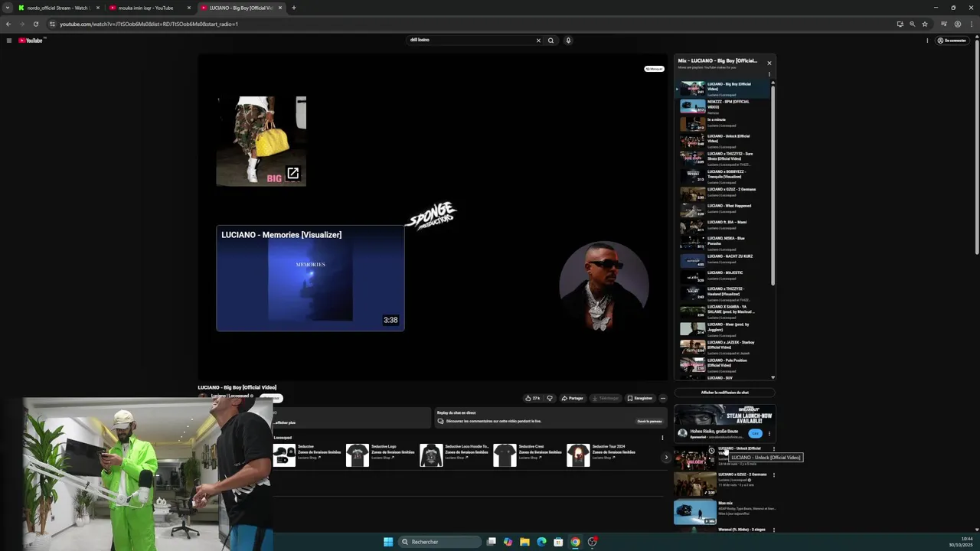Clear the YouTube search box text

tap(538, 41)
